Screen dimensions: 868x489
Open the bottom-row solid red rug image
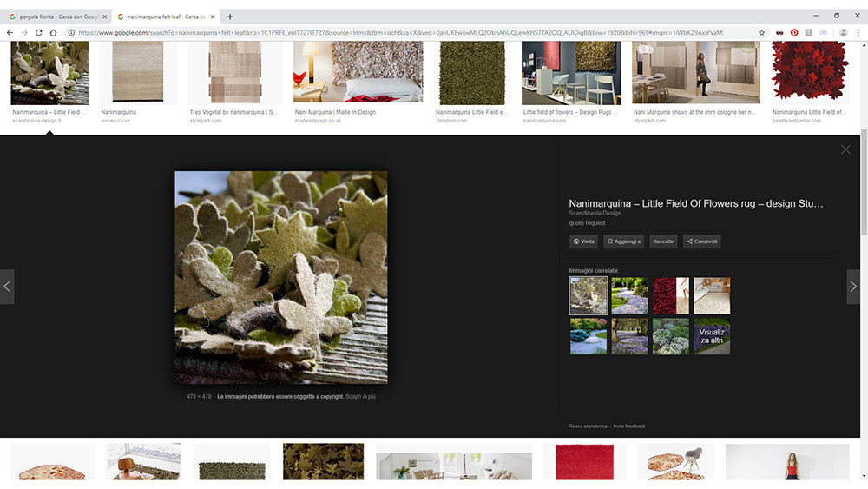coord(584,462)
